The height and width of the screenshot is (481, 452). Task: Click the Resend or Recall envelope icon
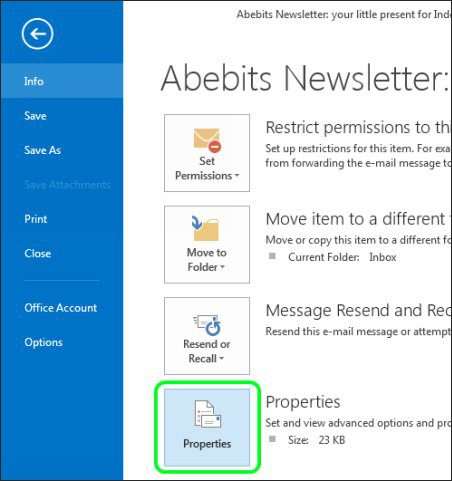coord(207,325)
